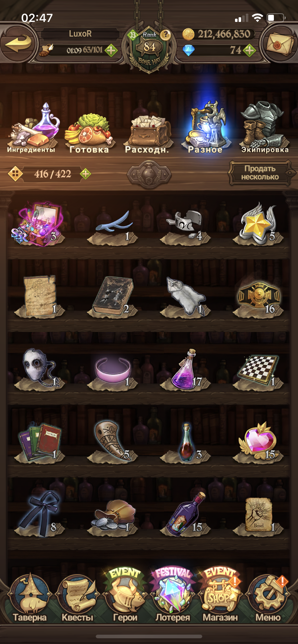Add diamonds with the green plus
298x644 pixels.
[x=249, y=50]
